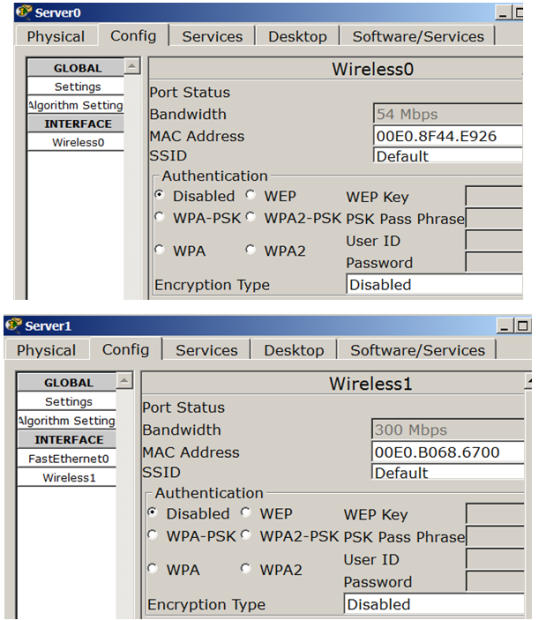The width and height of the screenshot is (539, 620).
Task: Open Algorithm Settings in Server0 sidebar
Action: (x=76, y=105)
